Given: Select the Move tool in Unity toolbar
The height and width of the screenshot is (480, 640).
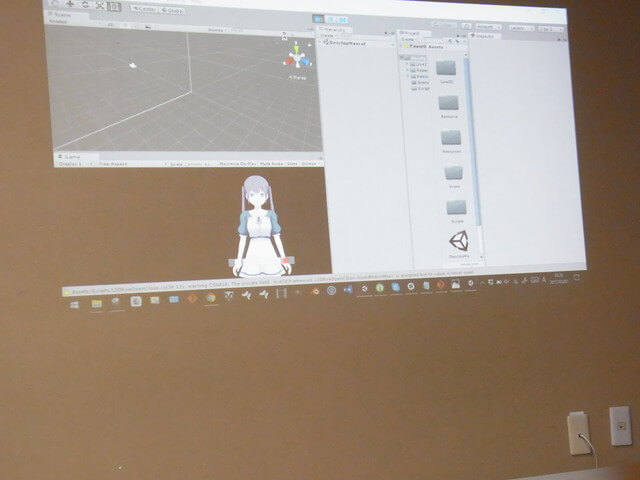Looking at the screenshot, I should tap(70, 4).
